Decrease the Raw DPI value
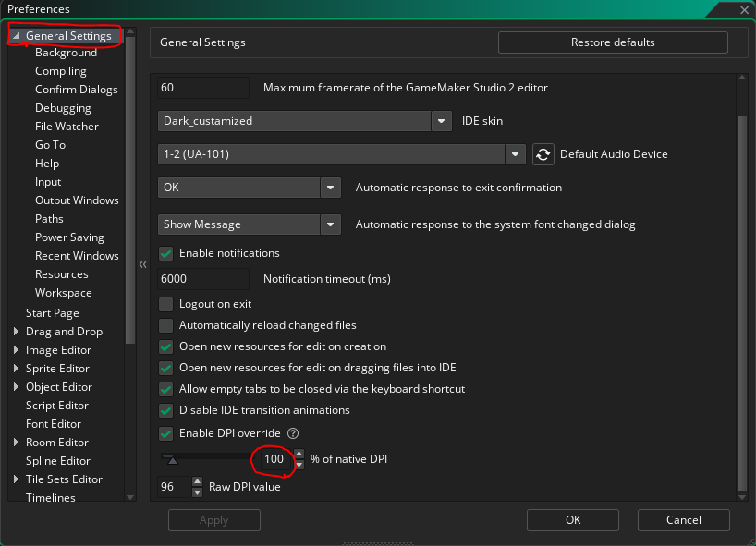Screen dimensions: 756x546 (x=197, y=491)
